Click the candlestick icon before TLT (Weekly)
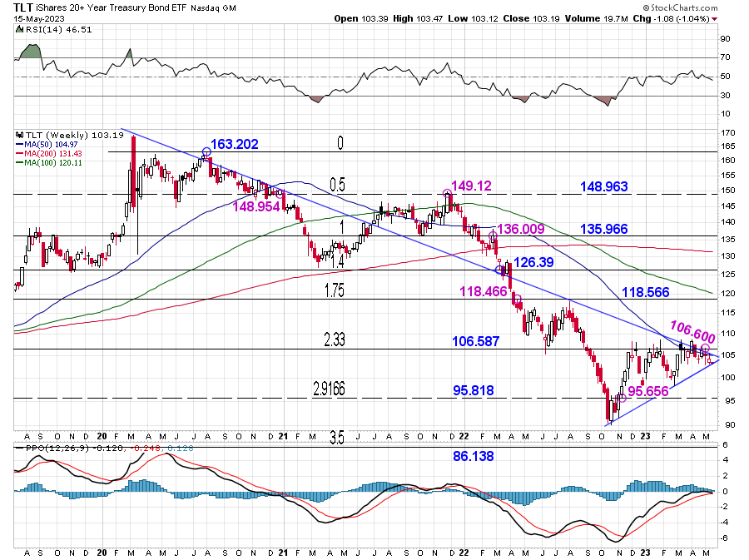The image size is (749, 560). point(19,135)
